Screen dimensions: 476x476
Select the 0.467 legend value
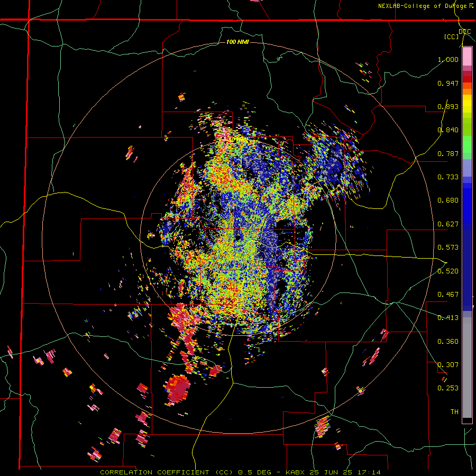click(448, 295)
